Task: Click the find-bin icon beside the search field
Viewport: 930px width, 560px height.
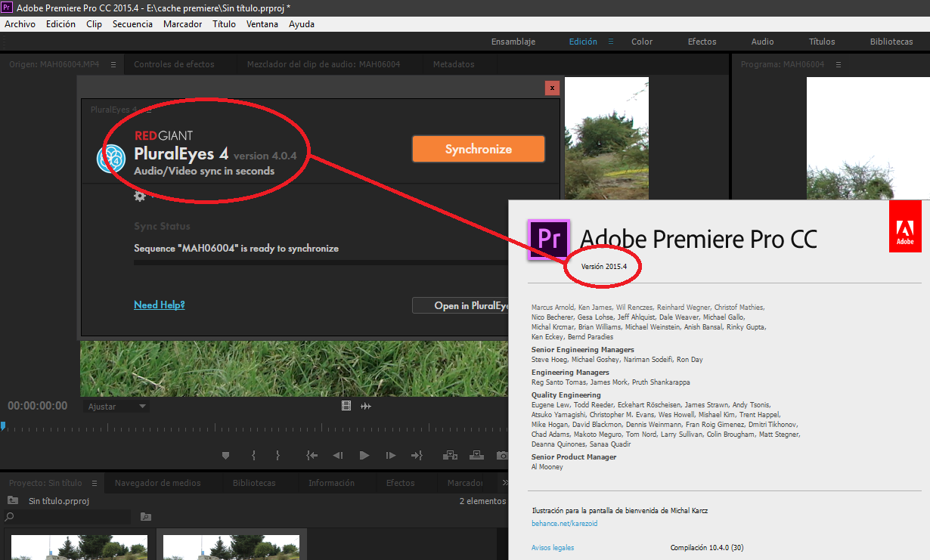Action: 146,517
